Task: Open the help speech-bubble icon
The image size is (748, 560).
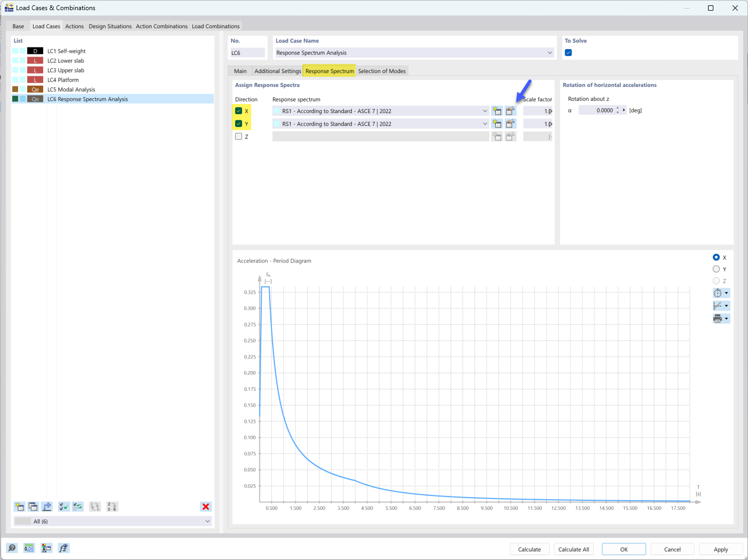Action: pyautogui.click(x=12, y=548)
